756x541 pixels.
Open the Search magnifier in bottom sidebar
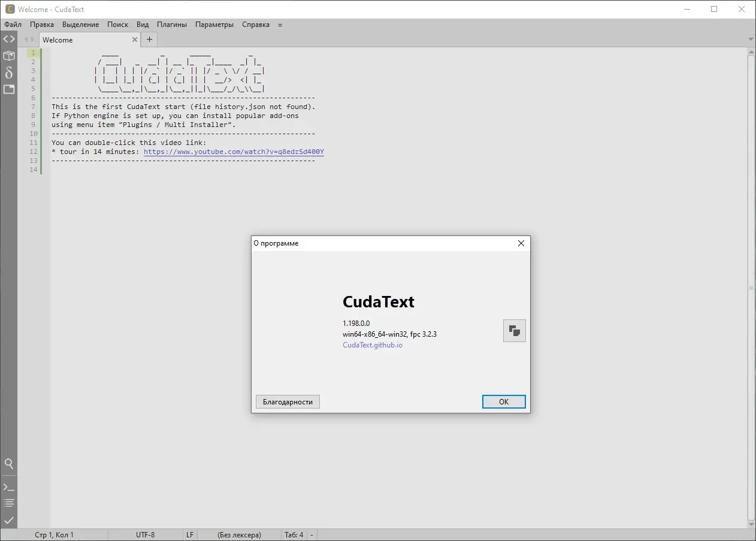coord(8,464)
